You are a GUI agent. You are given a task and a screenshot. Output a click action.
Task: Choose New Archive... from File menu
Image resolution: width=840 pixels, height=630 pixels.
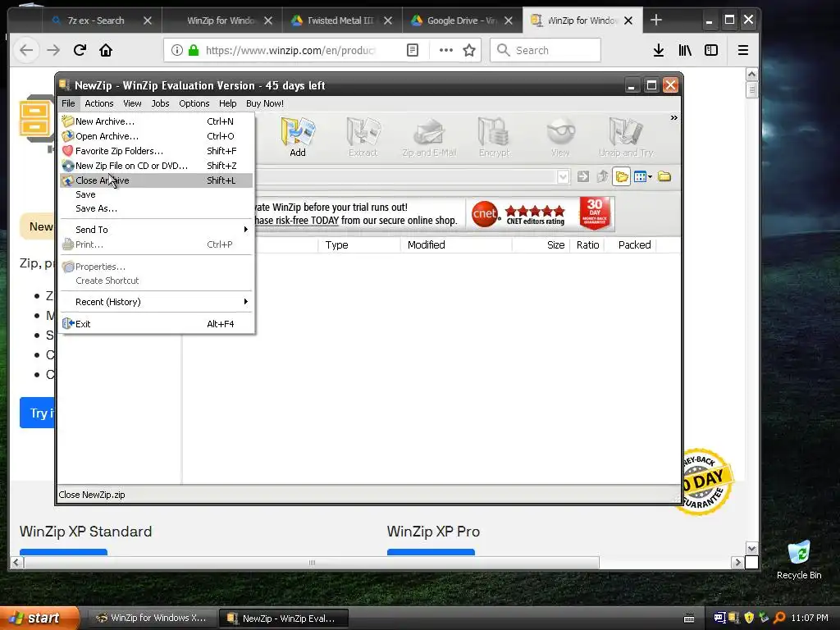click(156, 121)
